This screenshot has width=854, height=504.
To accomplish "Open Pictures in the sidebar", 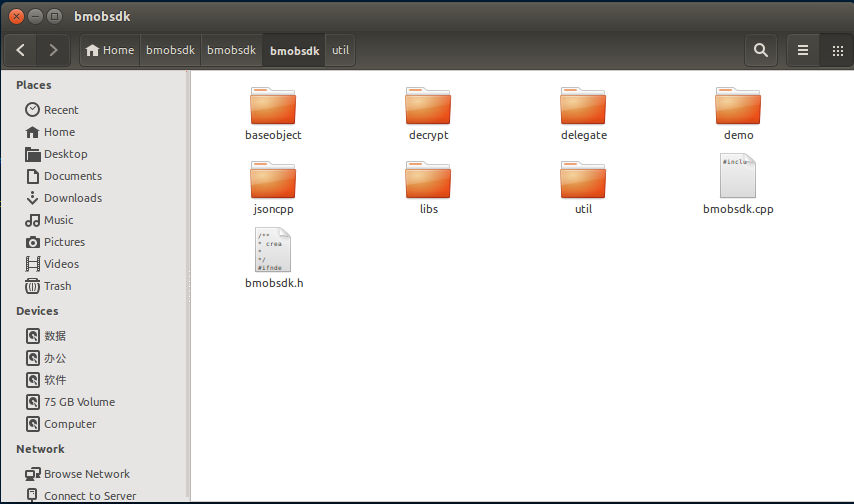I will 55,242.
